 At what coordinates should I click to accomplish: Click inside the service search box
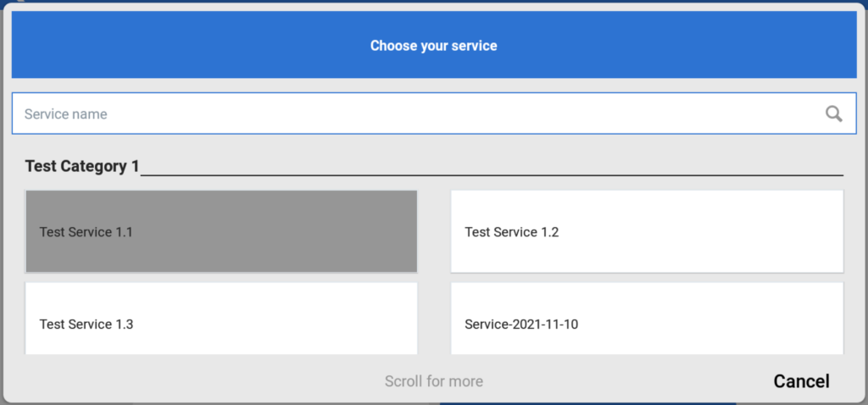coord(415,114)
